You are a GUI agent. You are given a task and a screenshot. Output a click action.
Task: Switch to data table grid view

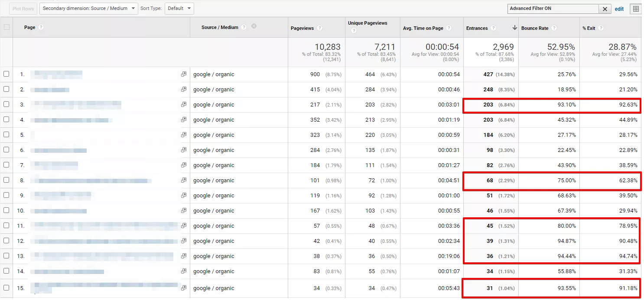coord(635,9)
